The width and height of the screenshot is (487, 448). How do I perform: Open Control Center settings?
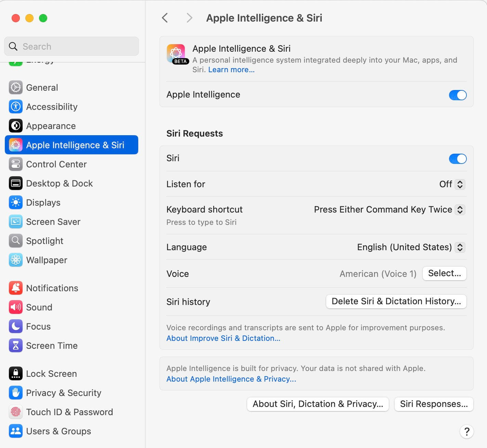[x=72, y=164]
